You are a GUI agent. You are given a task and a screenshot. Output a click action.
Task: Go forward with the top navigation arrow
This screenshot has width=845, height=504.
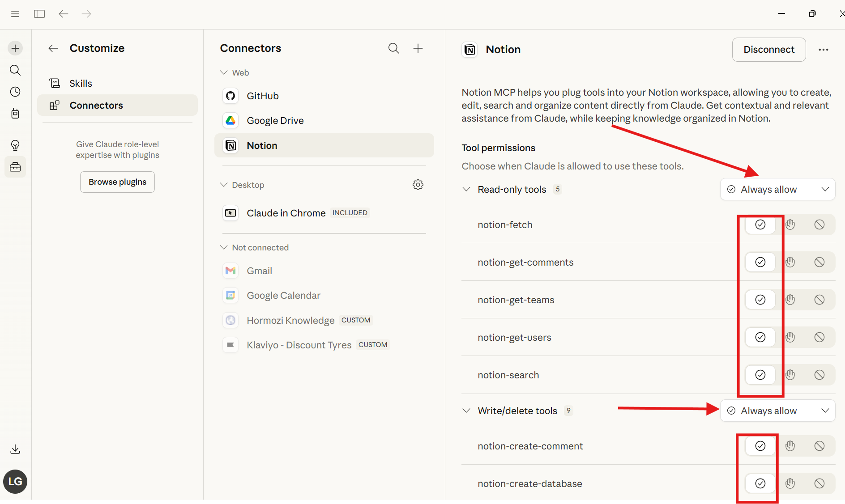pyautogui.click(x=86, y=14)
